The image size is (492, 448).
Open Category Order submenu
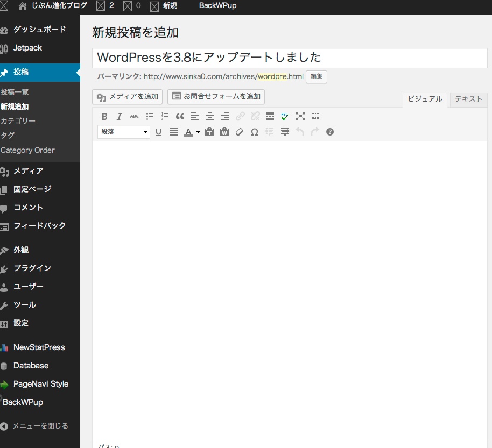27,150
